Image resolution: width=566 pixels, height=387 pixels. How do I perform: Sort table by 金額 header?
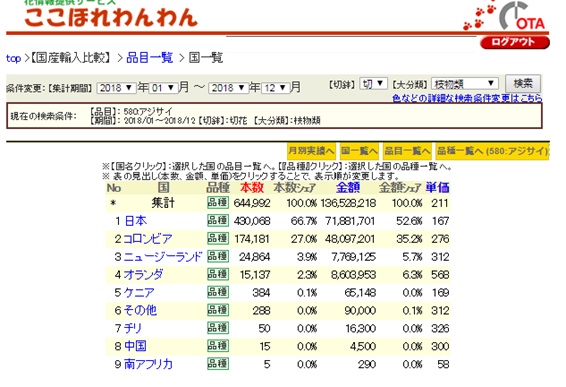tap(348, 187)
